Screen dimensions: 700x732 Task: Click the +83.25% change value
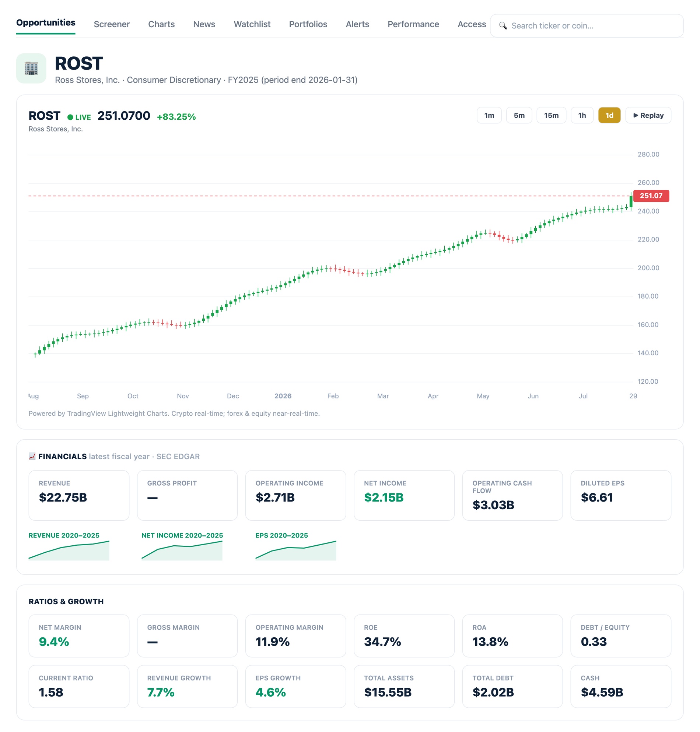pyautogui.click(x=176, y=117)
